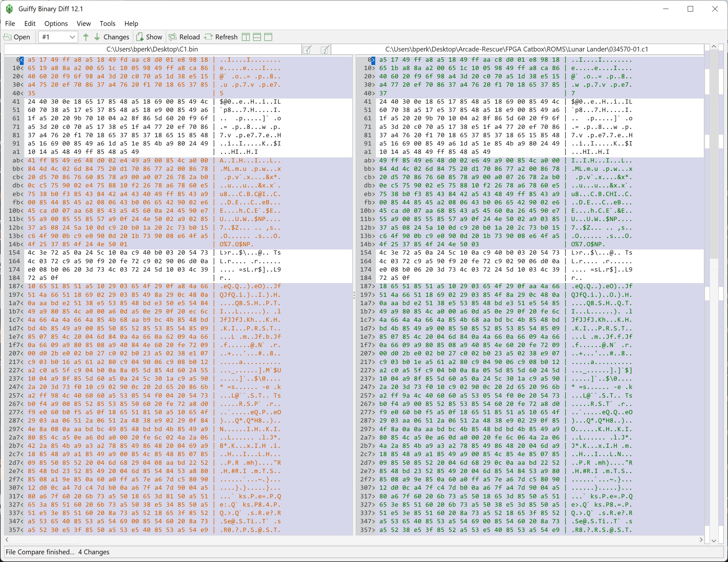The height and width of the screenshot is (562, 728).
Task: Click the edit file 1 pencil icon
Action: (x=307, y=50)
